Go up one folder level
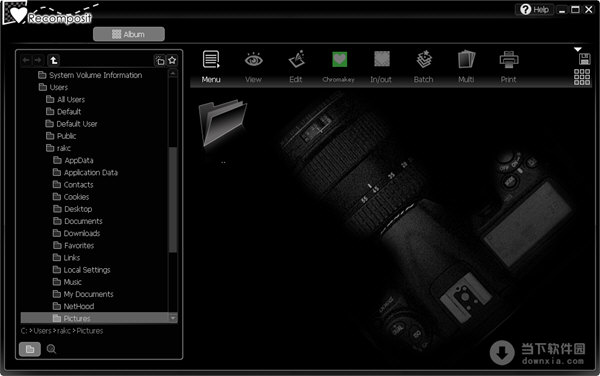 click(x=54, y=60)
